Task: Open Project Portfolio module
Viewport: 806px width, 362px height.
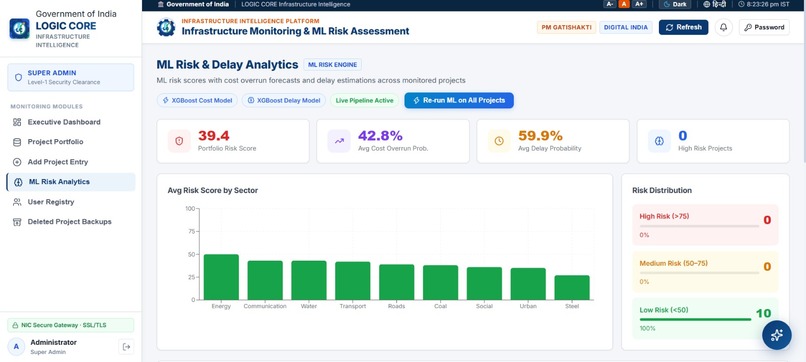Action: pyautogui.click(x=70, y=142)
